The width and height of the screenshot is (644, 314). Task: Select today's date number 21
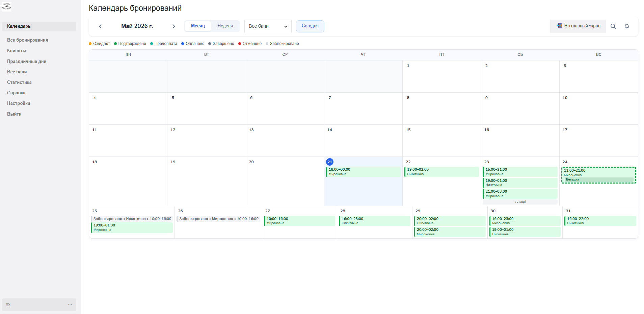click(330, 162)
